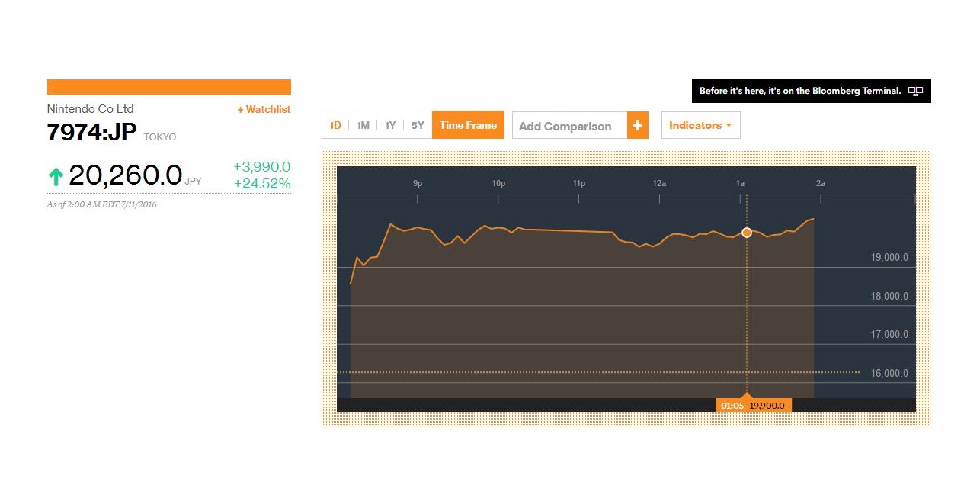The height and width of the screenshot is (498, 980).
Task: Click the As of 2:00 AM EDT timestamp
Action: [x=102, y=204]
